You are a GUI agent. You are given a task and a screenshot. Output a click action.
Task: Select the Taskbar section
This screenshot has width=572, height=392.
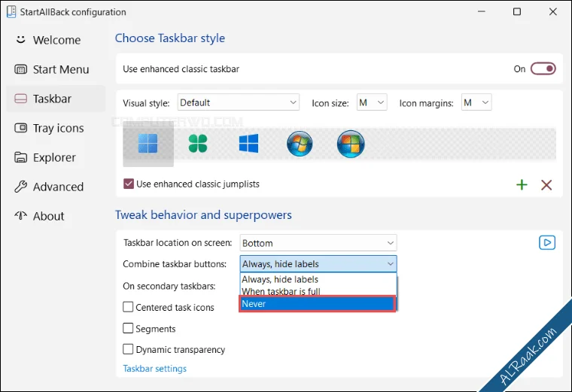pos(56,99)
